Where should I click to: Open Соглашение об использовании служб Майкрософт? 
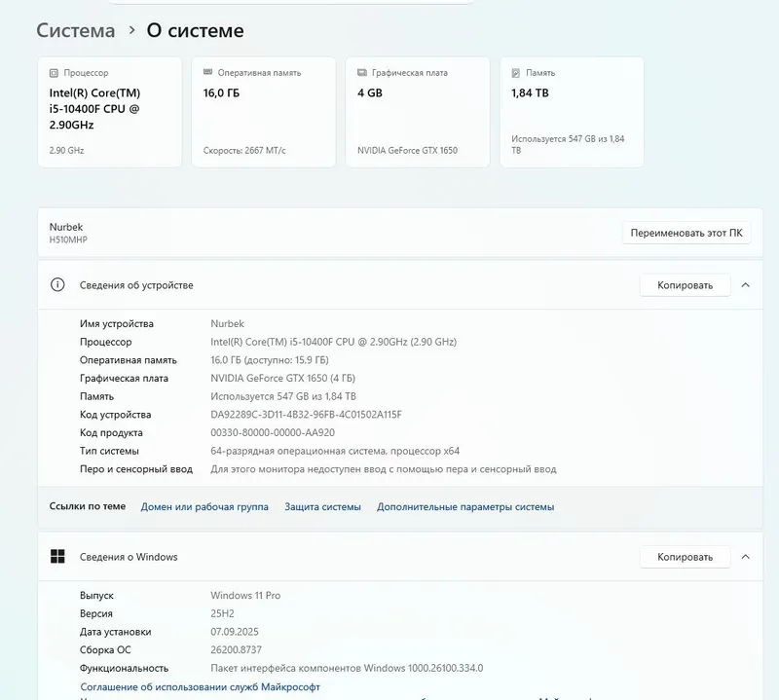200,686
